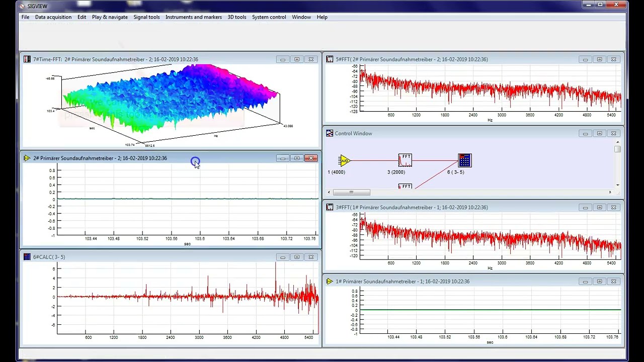The width and height of the screenshot is (644, 362).
Task: Click the Control Window scroll up arrow
Action: click(617, 143)
